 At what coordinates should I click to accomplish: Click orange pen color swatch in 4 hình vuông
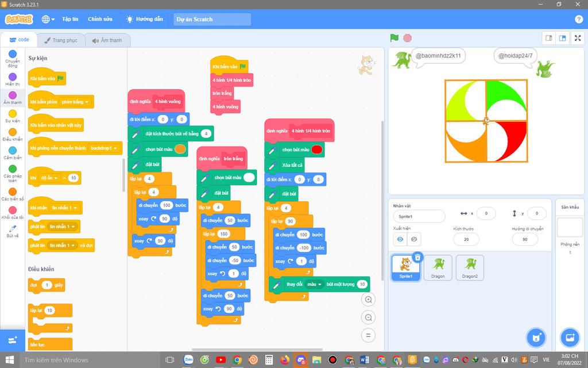[x=180, y=149]
